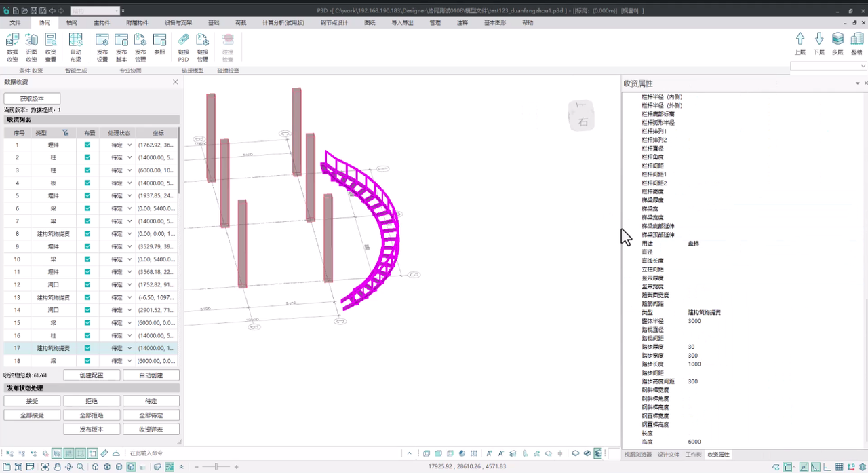
Task: Switch to the 视图浏览器 bottom tab
Action: coord(637,455)
